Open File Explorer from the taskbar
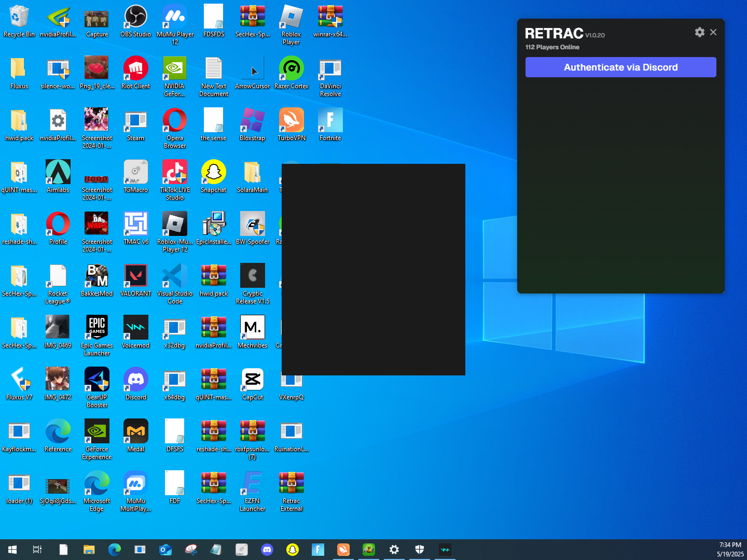This screenshot has height=560, width=747. coord(89,550)
